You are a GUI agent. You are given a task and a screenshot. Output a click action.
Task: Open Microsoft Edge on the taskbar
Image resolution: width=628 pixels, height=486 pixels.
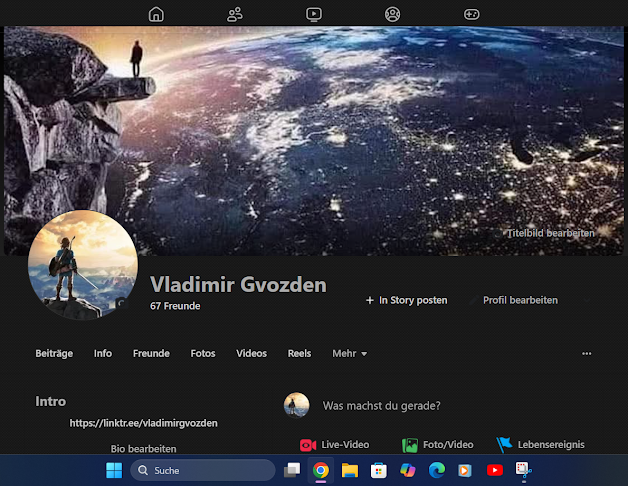[x=437, y=470]
